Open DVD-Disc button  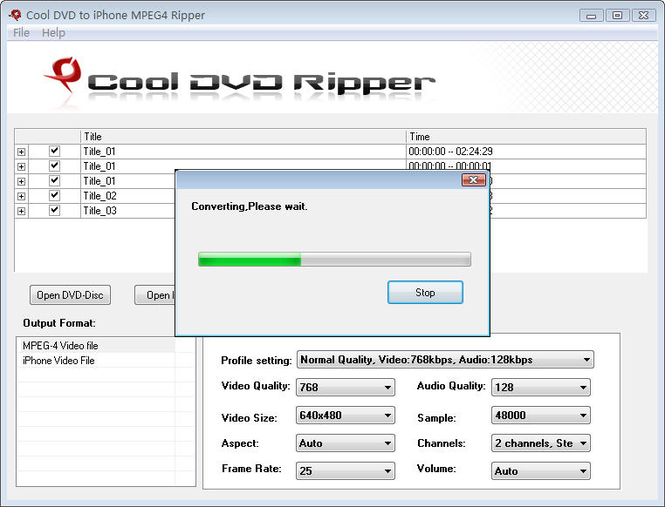(70, 295)
